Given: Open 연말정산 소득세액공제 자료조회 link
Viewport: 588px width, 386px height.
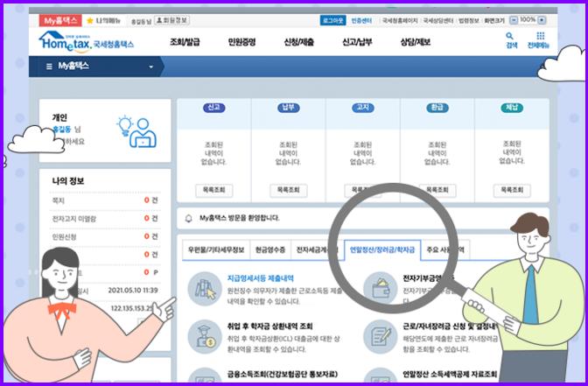Looking at the screenshot, I should click(x=450, y=374).
